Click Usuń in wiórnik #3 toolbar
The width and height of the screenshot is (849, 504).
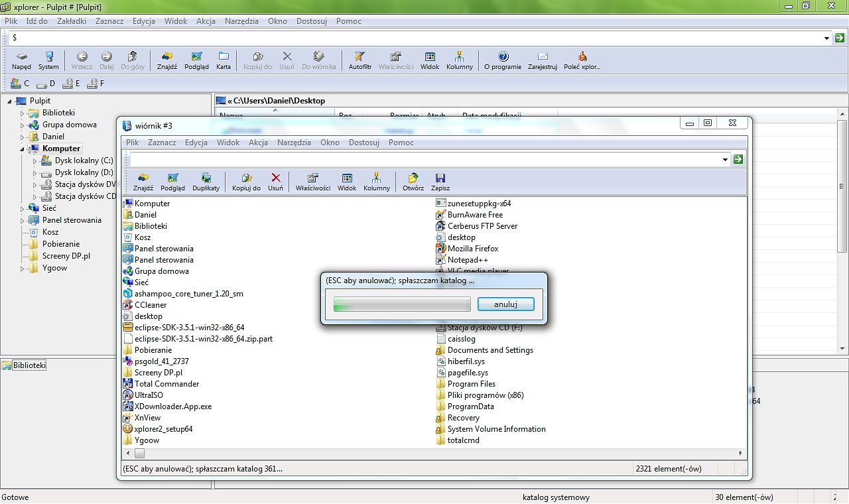(x=275, y=182)
